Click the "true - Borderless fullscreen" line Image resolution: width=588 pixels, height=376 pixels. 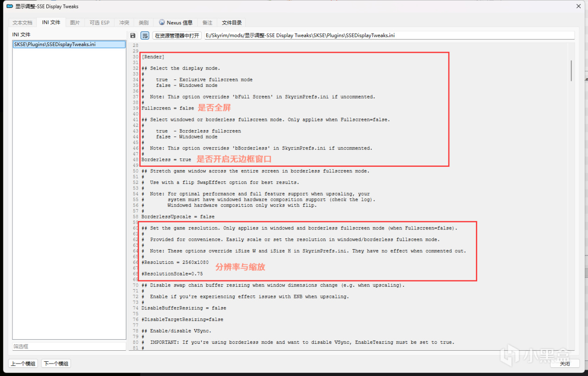(x=191, y=131)
